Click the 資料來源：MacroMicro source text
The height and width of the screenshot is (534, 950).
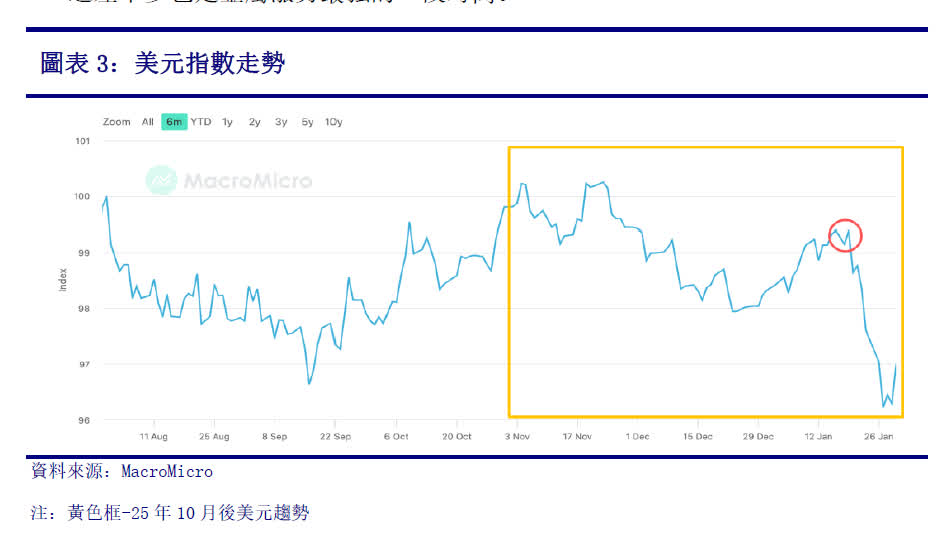(122, 471)
